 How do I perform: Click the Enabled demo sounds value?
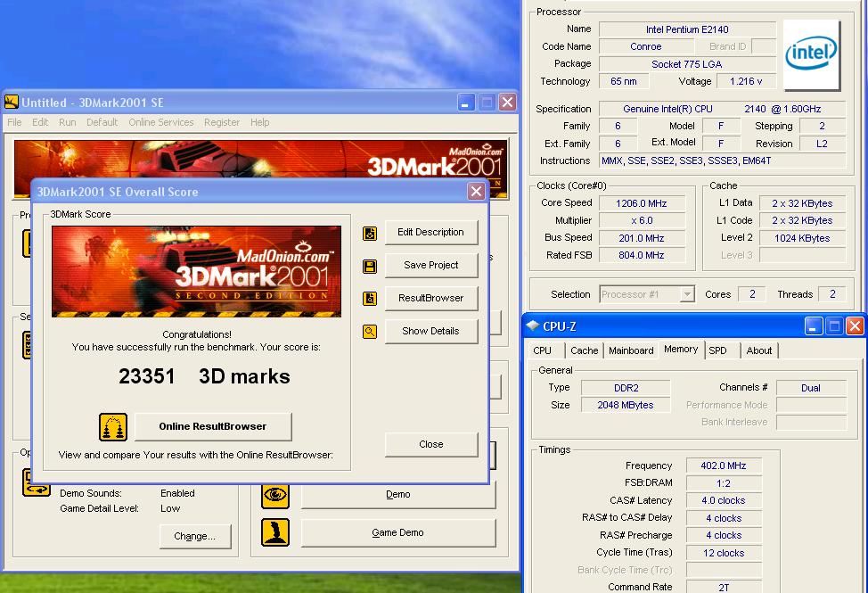click(x=177, y=493)
